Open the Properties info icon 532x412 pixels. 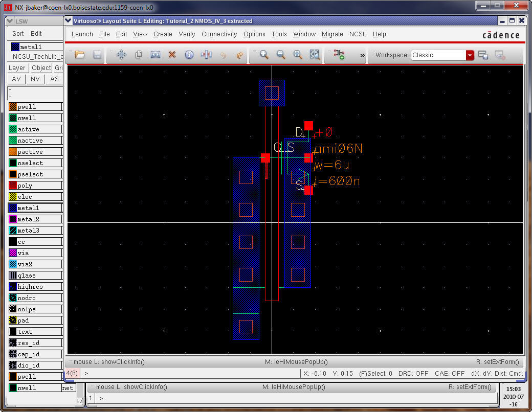click(x=189, y=55)
